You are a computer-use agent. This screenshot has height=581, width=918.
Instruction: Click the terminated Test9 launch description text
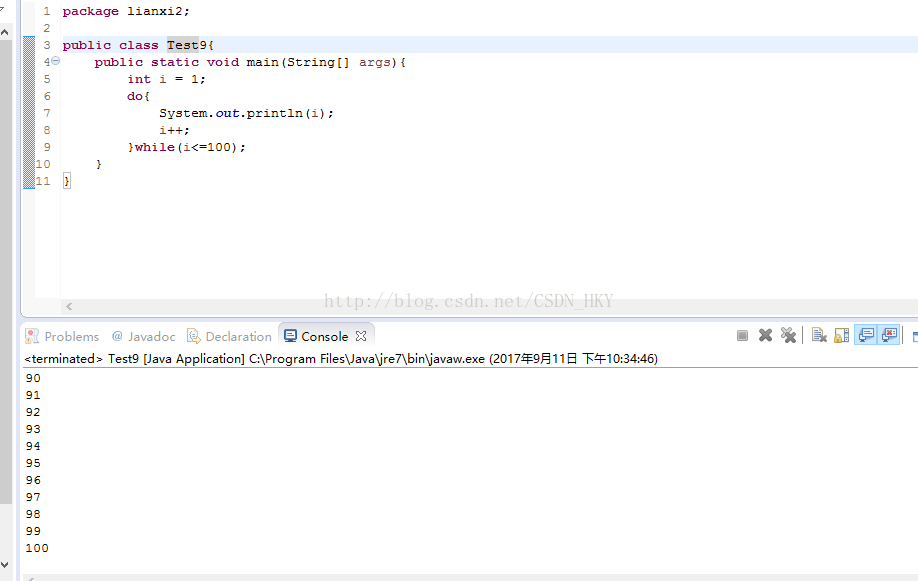(341, 358)
